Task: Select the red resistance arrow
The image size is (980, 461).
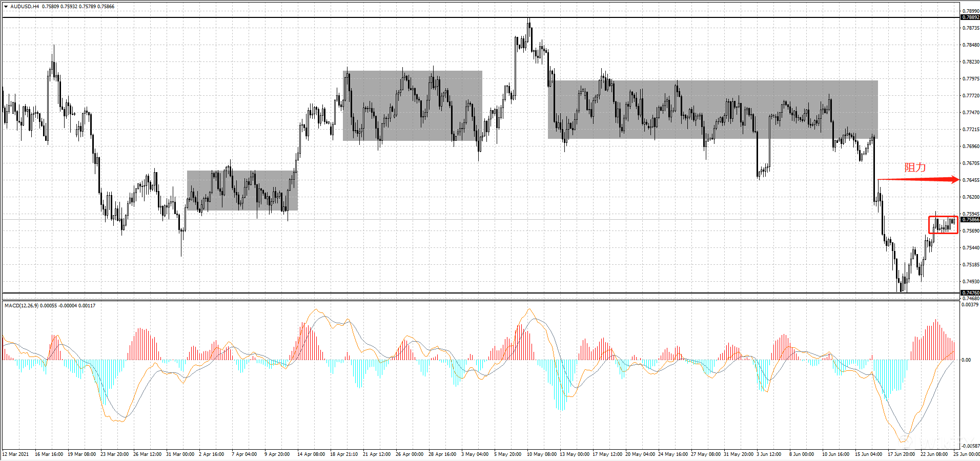Action: click(917, 179)
